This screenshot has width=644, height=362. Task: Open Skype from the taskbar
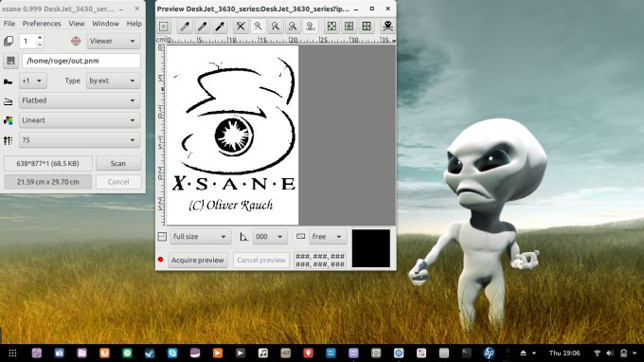(x=172, y=353)
